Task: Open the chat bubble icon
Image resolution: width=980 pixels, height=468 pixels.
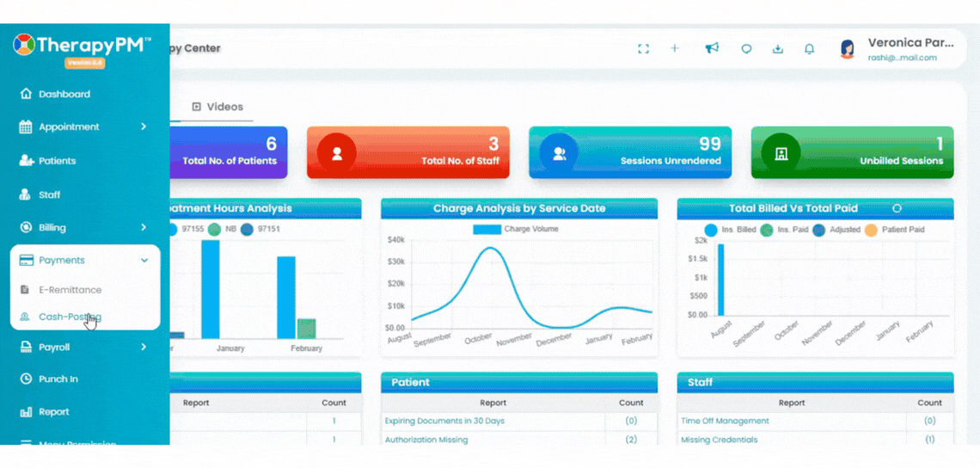Action: 746,49
